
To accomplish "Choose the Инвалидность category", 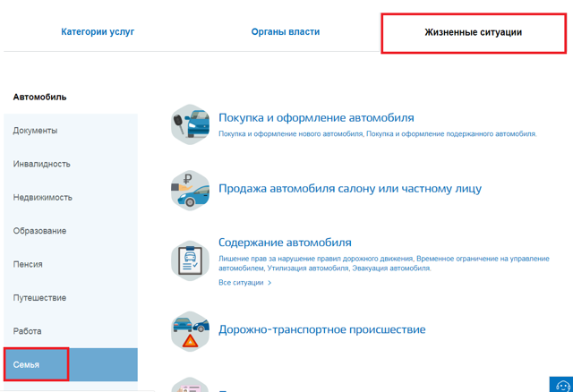I will [71, 164].
